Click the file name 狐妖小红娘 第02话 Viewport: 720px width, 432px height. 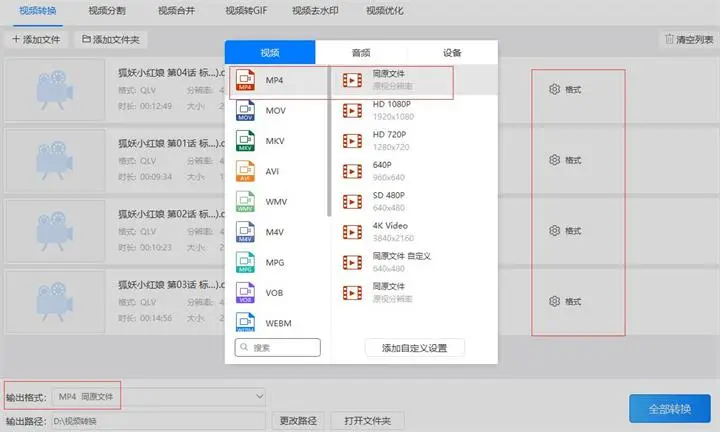tap(171, 214)
